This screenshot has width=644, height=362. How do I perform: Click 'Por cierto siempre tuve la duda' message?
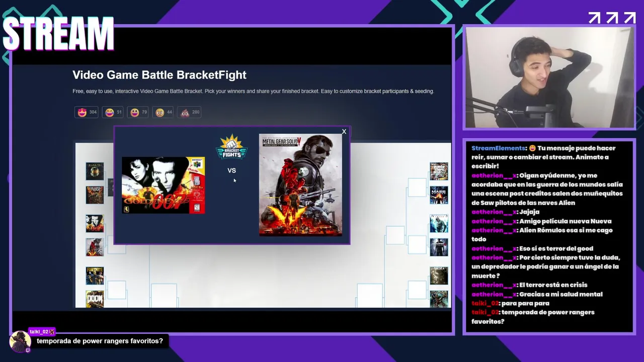(546, 266)
